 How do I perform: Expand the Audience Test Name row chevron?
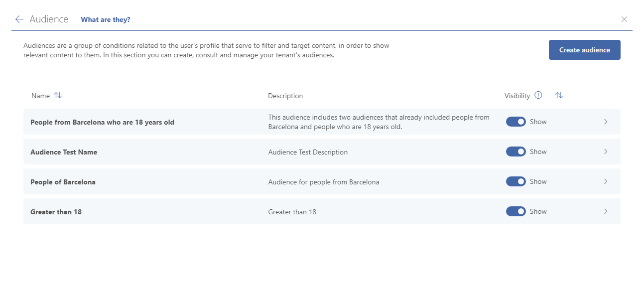(x=606, y=152)
